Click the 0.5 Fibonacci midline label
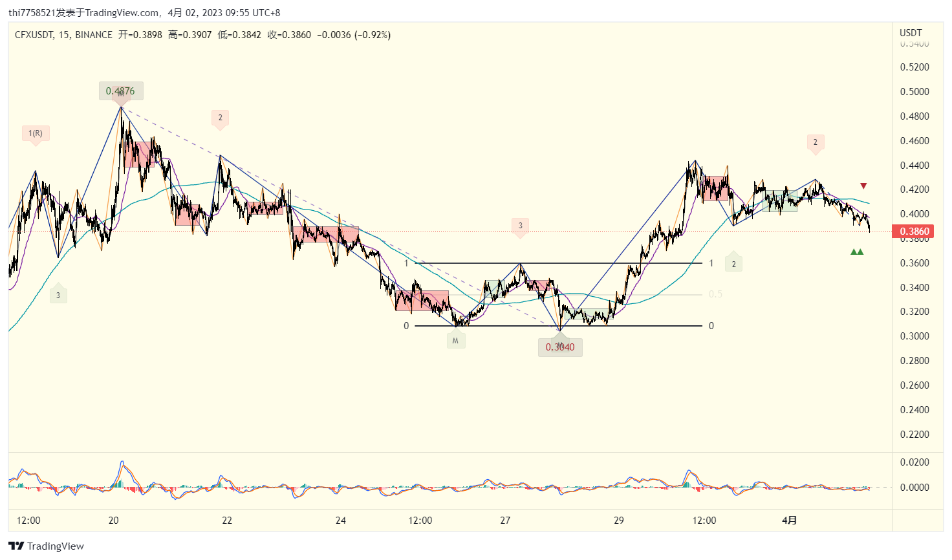 click(x=715, y=294)
